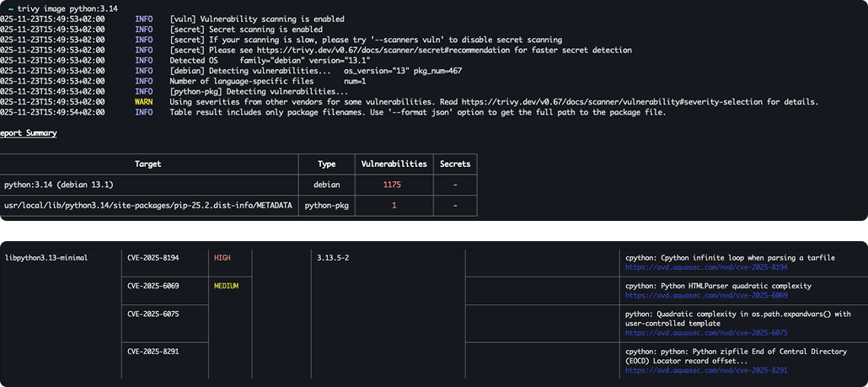Click the pip-25.2.dist-info/METADATA target cell
Image resolution: width=868 pixels, height=387 pixels.
coord(149,205)
